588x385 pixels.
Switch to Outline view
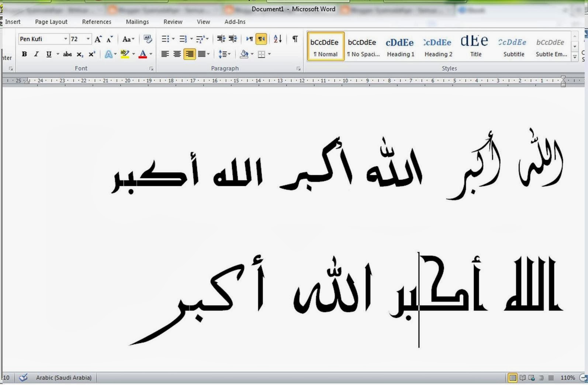pyautogui.click(x=542, y=378)
